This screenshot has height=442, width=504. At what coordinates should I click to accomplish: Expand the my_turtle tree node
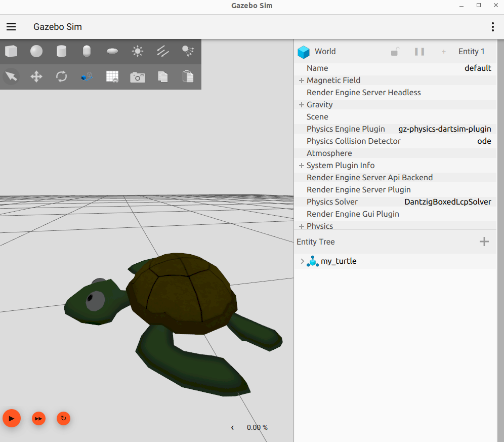tap(302, 261)
